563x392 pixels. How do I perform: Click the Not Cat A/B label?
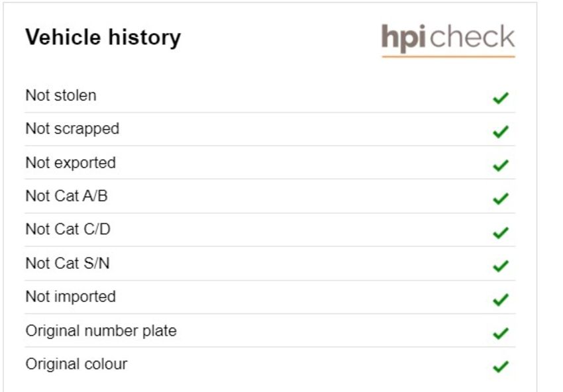pos(66,196)
